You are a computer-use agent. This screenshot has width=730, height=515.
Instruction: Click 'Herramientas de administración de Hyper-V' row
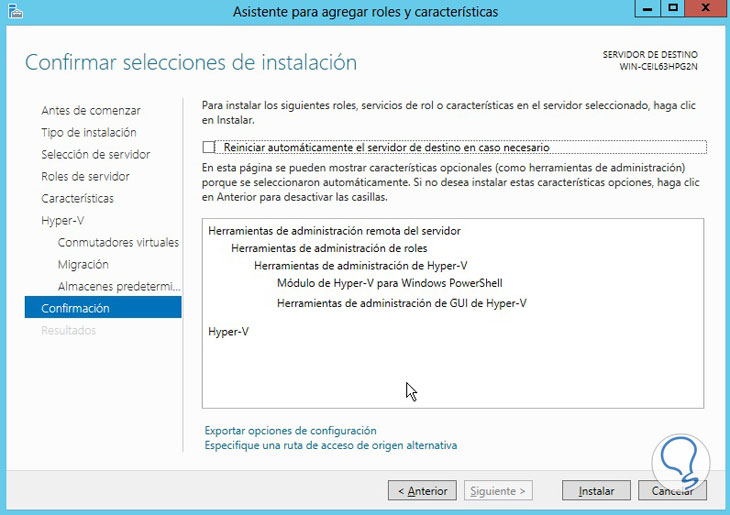tap(360, 266)
